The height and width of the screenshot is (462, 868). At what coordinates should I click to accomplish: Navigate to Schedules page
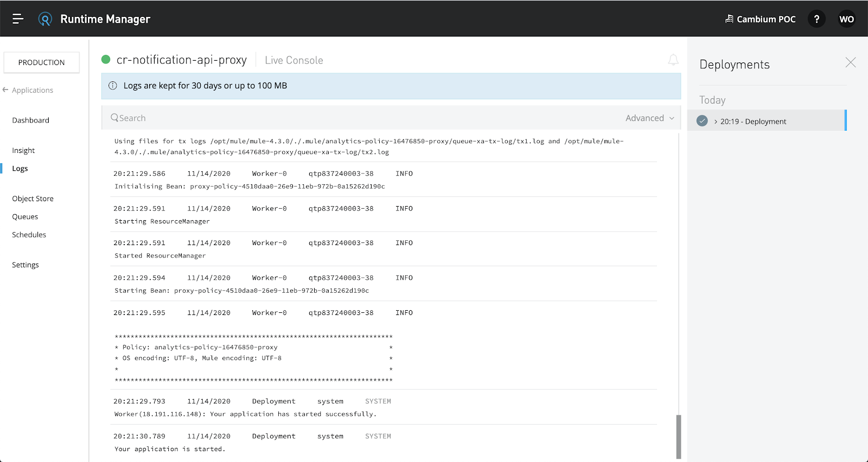29,235
